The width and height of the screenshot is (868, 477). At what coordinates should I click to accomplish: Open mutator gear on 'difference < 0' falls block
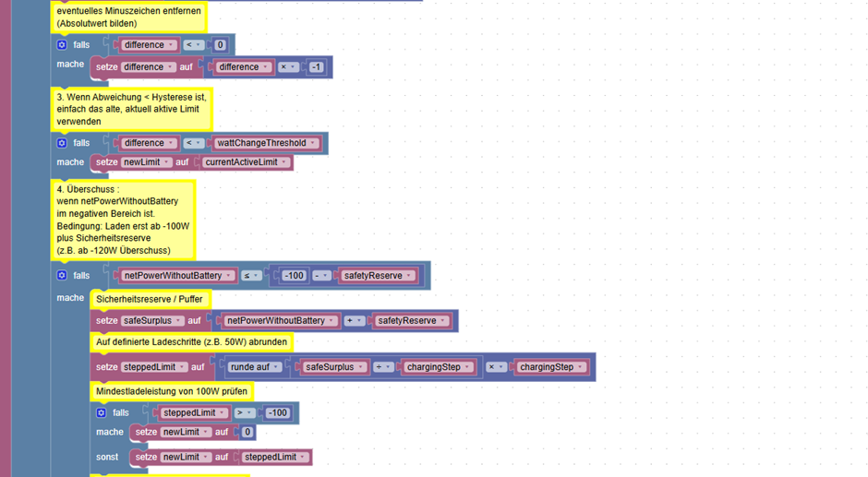tap(62, 45)
